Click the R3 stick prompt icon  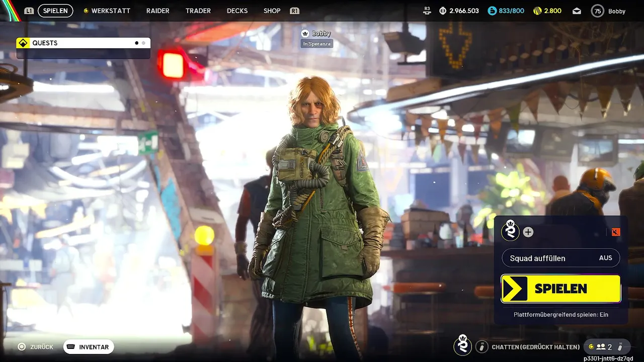(x=427, y=10)
